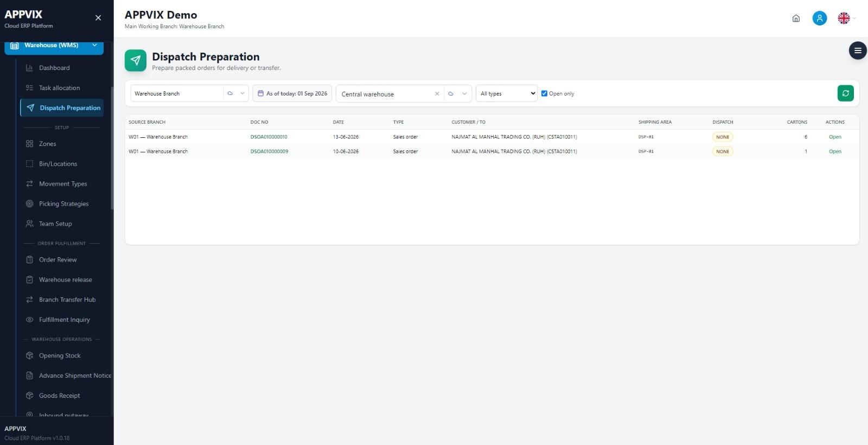868x445 pixels.
Task: Click the APPVIX logo in sidebar header
Action: pos(23,15)
